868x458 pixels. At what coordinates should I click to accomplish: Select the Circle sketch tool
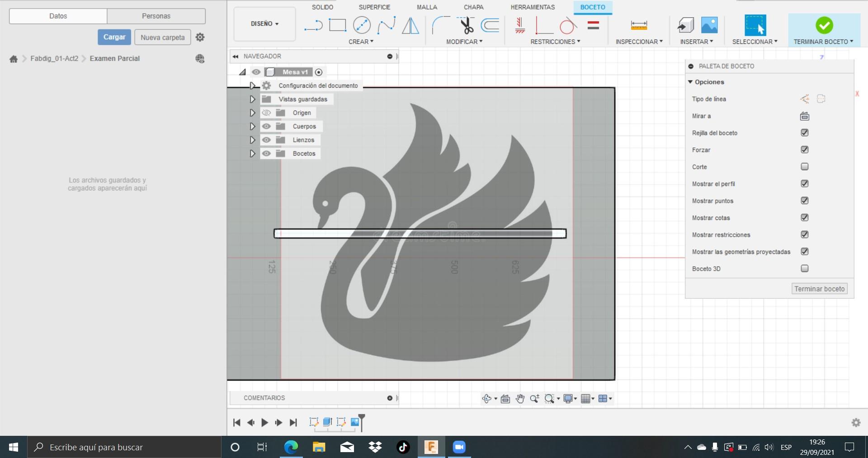point(362,25)
